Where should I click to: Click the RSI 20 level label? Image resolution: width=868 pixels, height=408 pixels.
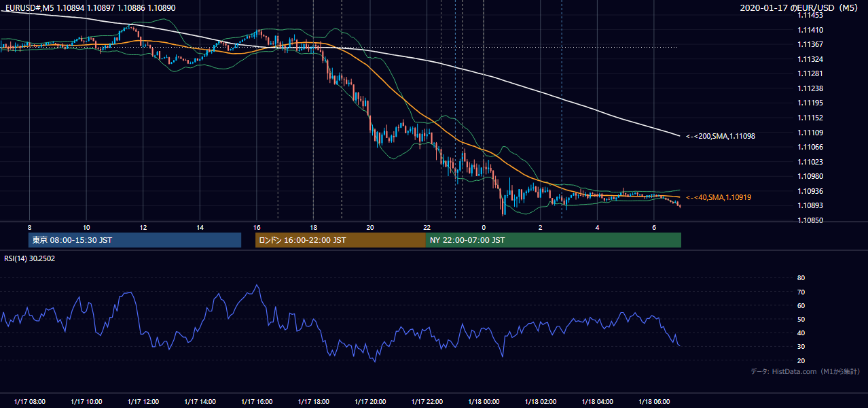click(801, 360)
